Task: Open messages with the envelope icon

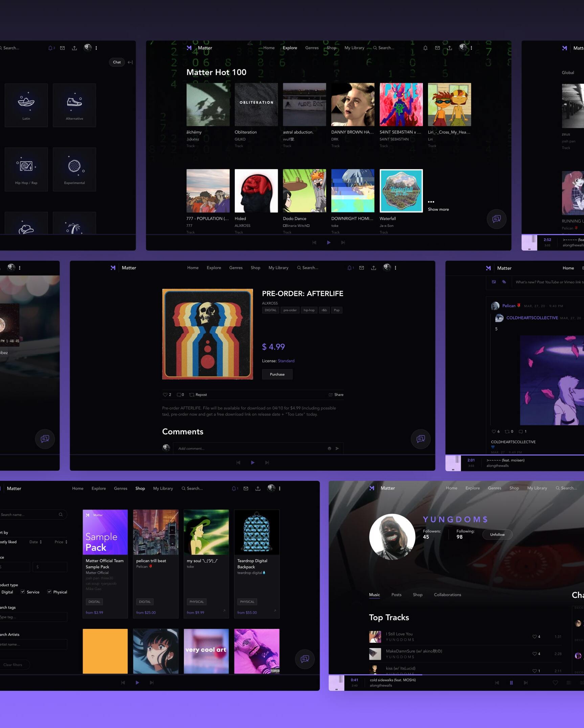Action: click(x=361, y=267)
